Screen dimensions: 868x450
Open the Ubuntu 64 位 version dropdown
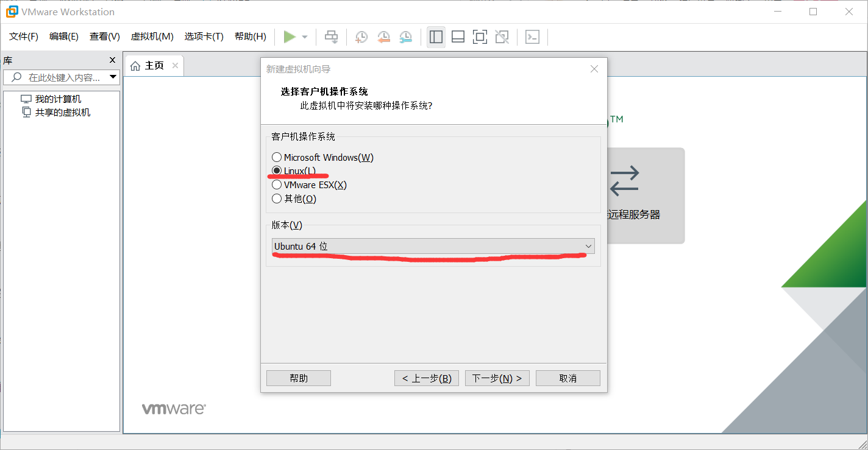[x=433, y=246]
